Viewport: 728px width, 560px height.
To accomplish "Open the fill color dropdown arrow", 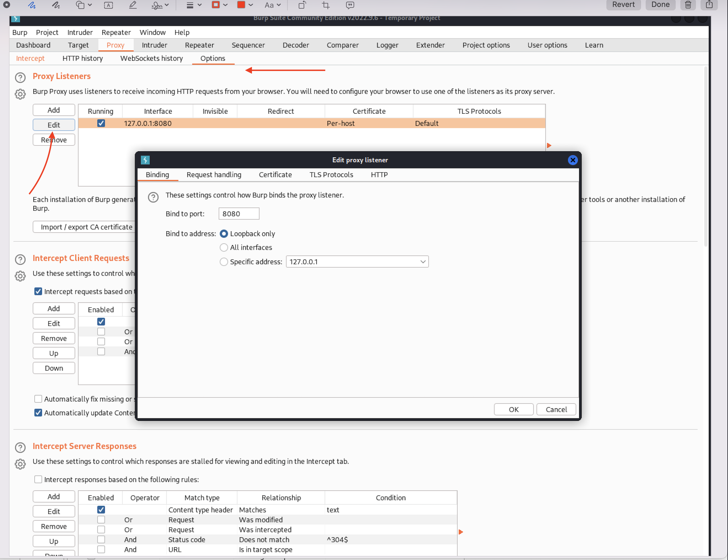I will point(251,5).
